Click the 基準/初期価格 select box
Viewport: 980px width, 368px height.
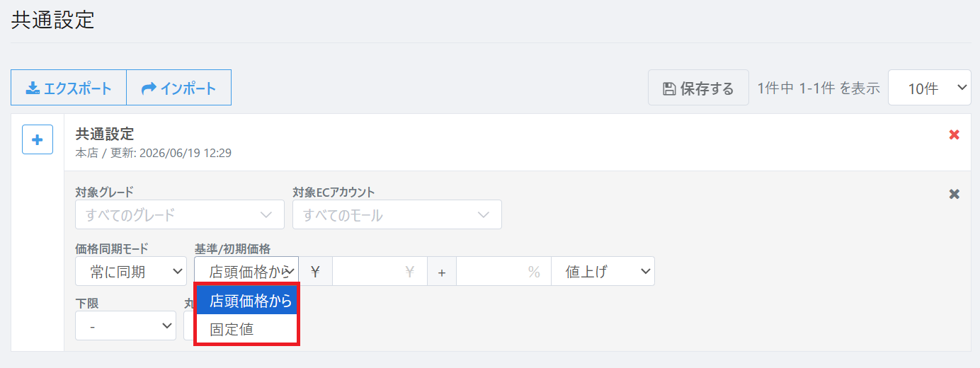(x=246, y=271)
